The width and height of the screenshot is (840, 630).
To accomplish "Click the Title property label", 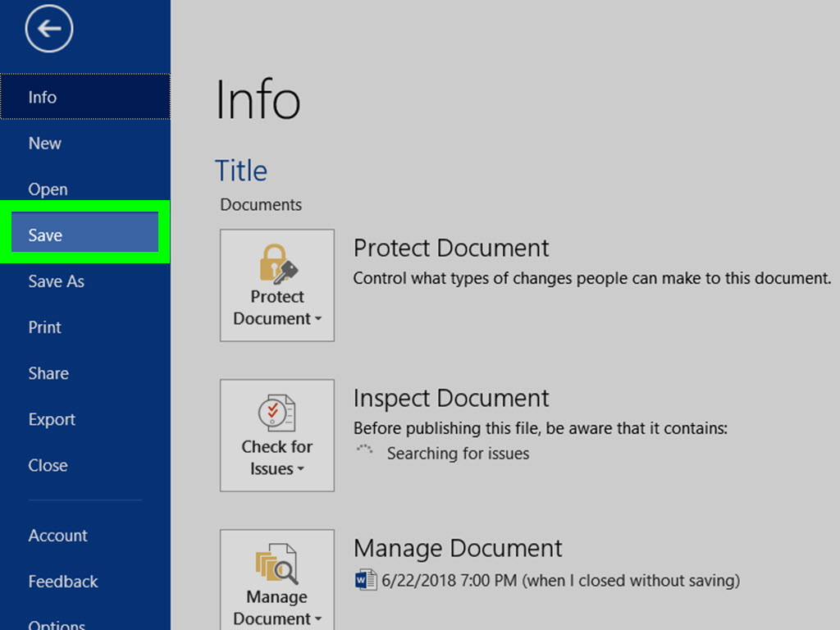I will [241, 171].
